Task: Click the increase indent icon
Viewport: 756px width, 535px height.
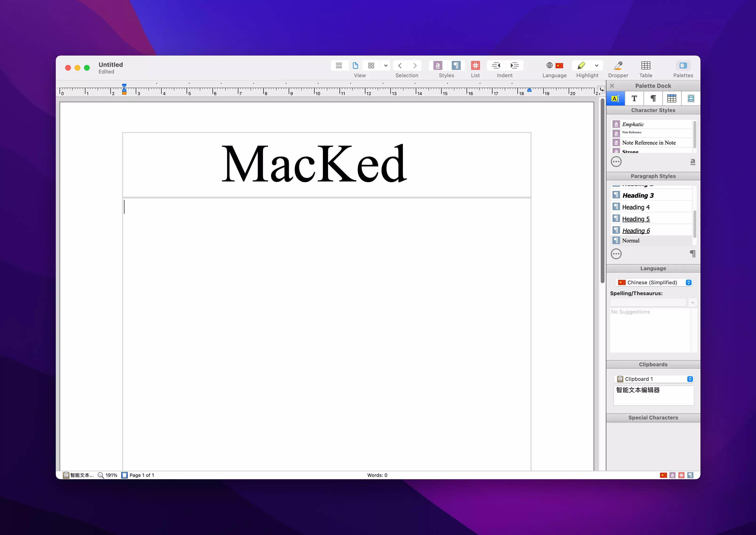Action: pos(514,66)
